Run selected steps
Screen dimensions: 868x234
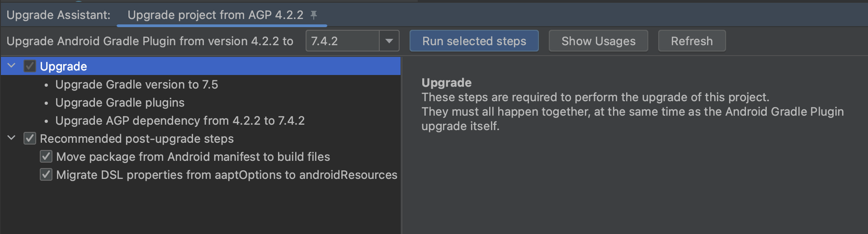tap(474, 41)
